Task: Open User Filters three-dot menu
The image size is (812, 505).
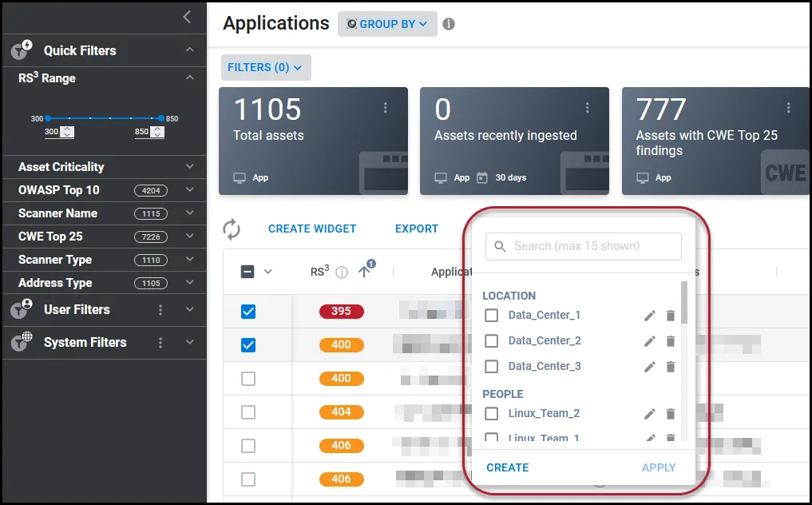Action: [x=160, y=309]
